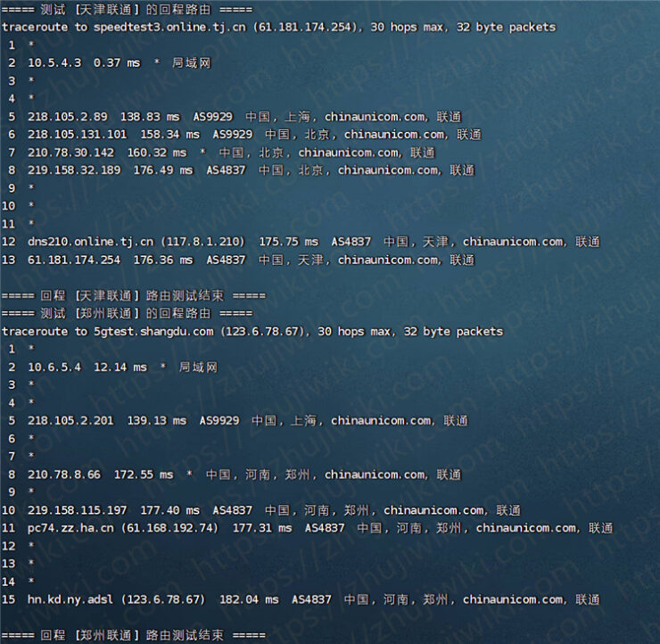Click 上海 on the 218.105.2.89 line
Viewport: 660px width, 644px height.
298,117
